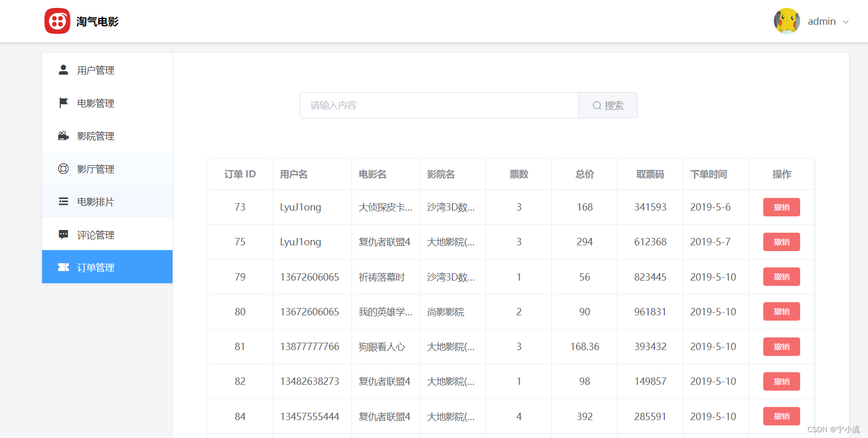Click the flag icon beside 电影管理
The image size is (868, 438).
point(63,103)
